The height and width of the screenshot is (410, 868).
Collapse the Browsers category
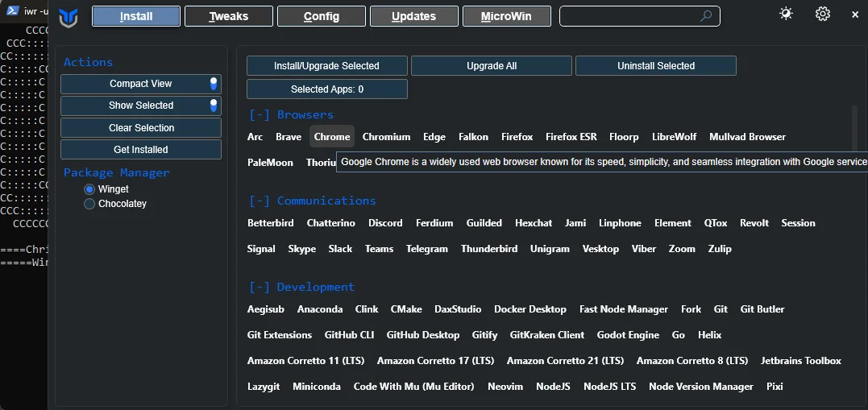tap(260, 114)
